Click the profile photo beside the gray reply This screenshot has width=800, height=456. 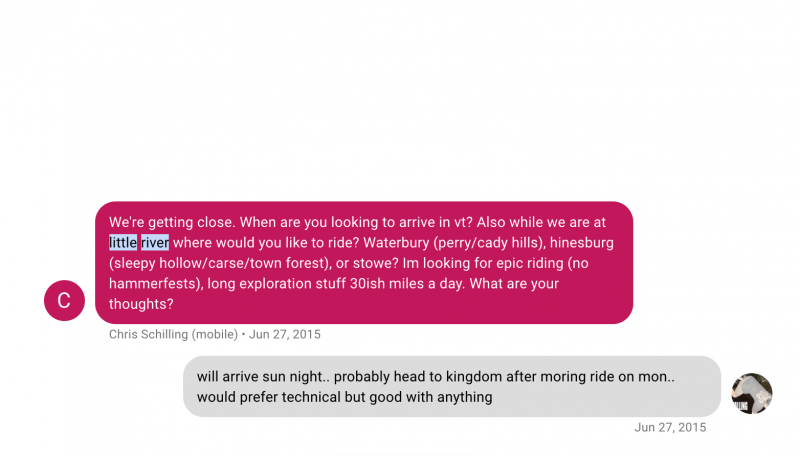[x=752, y=394]
